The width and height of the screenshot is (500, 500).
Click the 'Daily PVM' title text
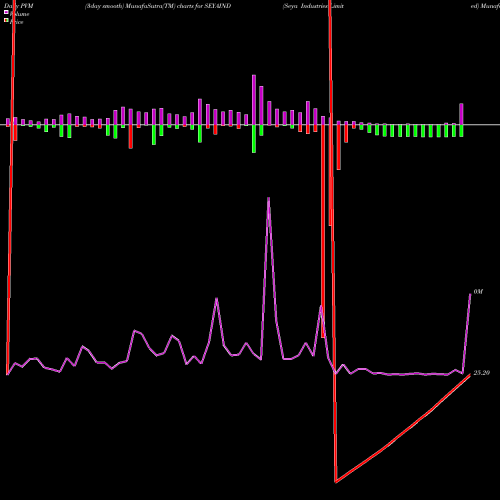pyautogui.click(x=19, y=6)
